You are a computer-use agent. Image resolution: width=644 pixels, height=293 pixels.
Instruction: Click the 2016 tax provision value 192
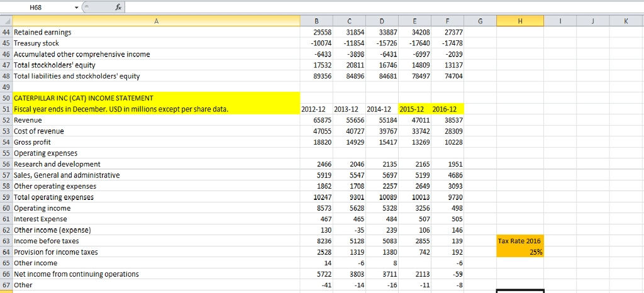447,252
